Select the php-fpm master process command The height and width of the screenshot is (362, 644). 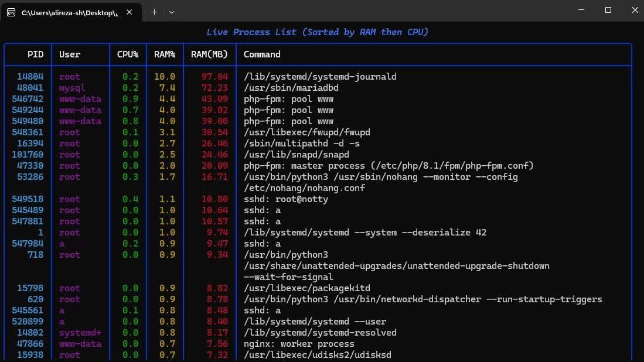(389, 165)
